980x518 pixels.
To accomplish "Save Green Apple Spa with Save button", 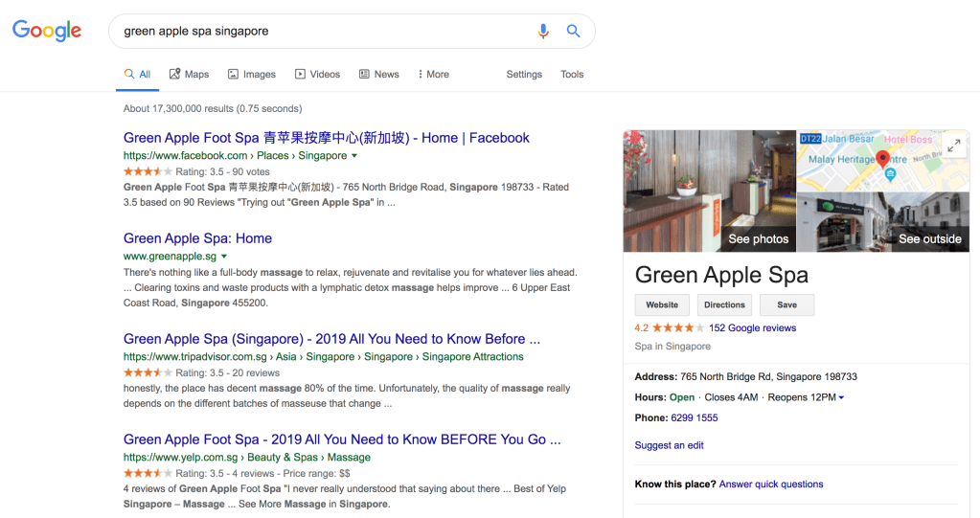I will [x=786, y=304].
